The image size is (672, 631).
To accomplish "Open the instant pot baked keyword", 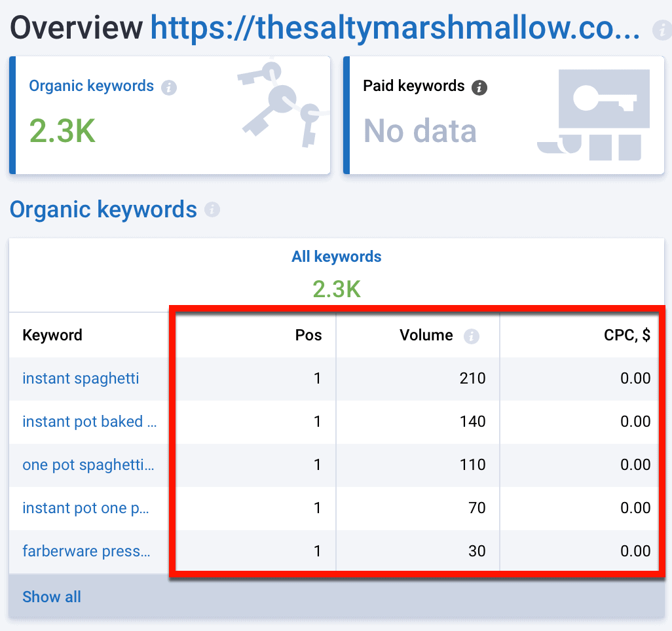I will 88,422.
